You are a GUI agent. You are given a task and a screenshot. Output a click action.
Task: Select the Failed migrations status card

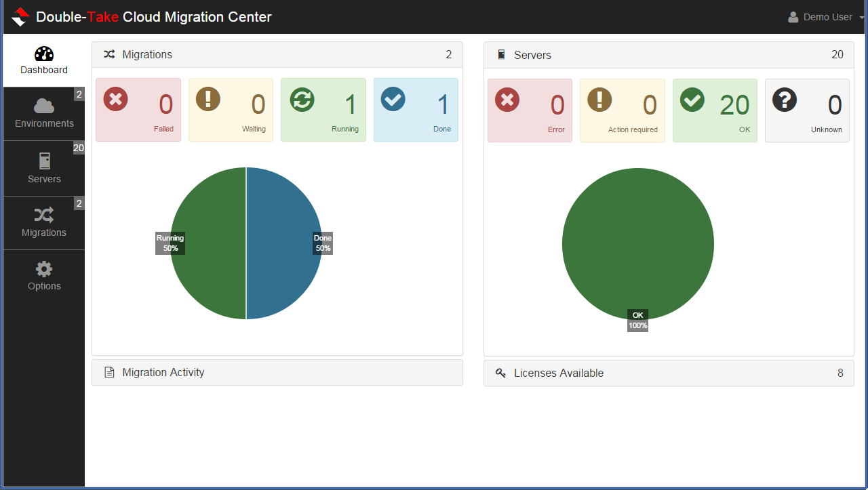click(x=138, y=109)
